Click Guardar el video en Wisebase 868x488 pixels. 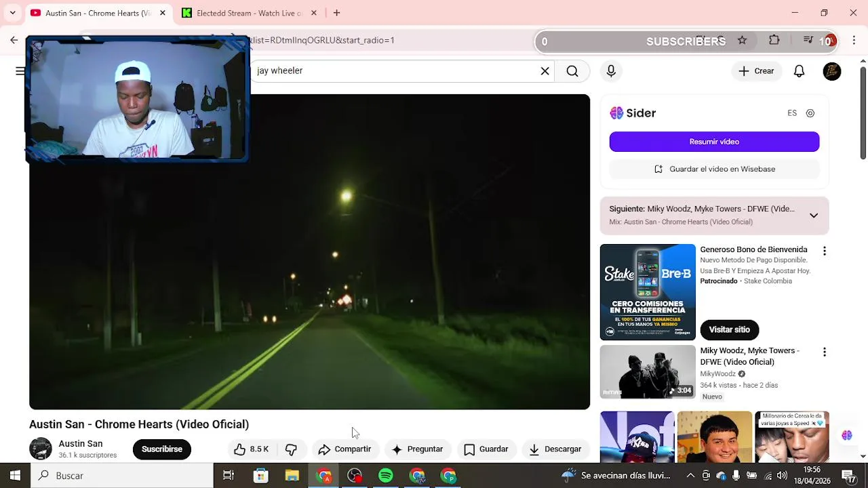(x=714, y=169)
